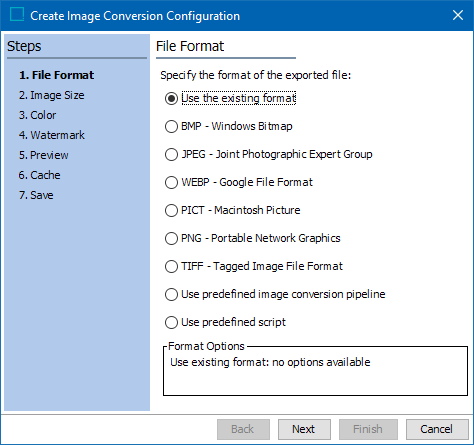Cancel the configuration wizard
Viewport: 474px width, 445px height.
[437, 429]
